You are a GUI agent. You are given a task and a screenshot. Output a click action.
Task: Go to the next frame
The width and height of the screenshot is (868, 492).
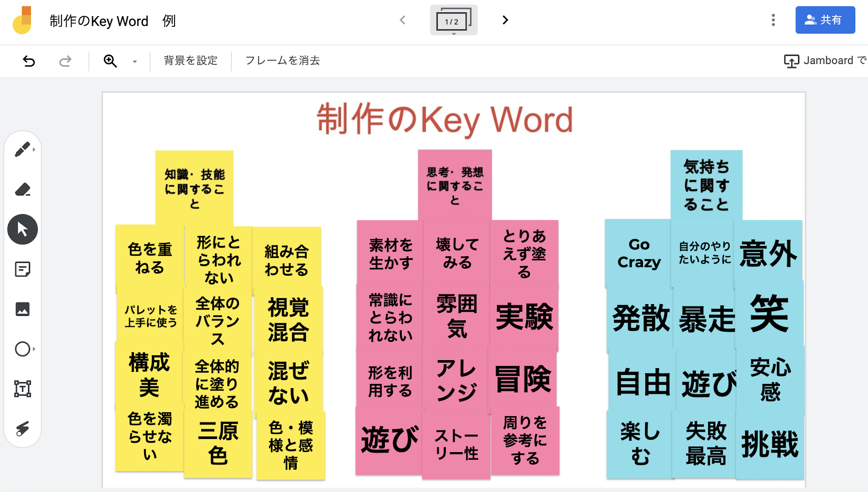click(505, 20)
